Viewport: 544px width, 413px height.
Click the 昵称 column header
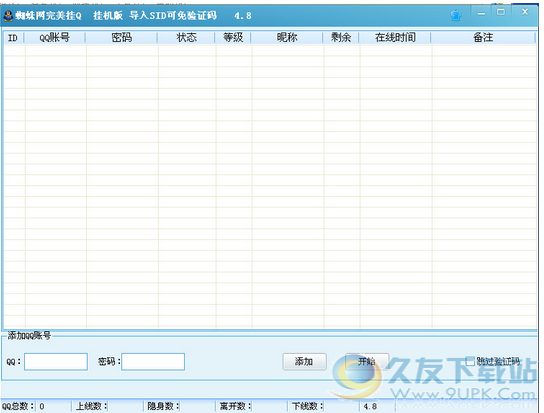click(x=287, y=37)
